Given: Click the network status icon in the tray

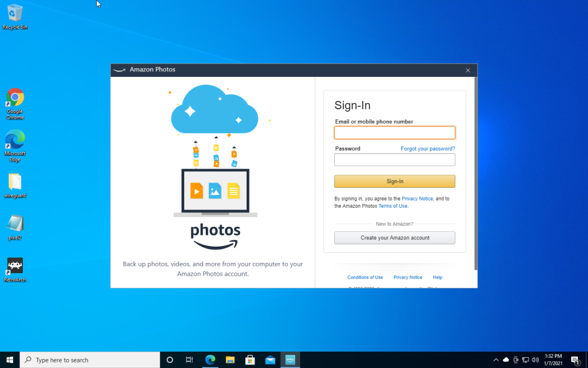Looking at the screenshot, I should coord(525,360).
